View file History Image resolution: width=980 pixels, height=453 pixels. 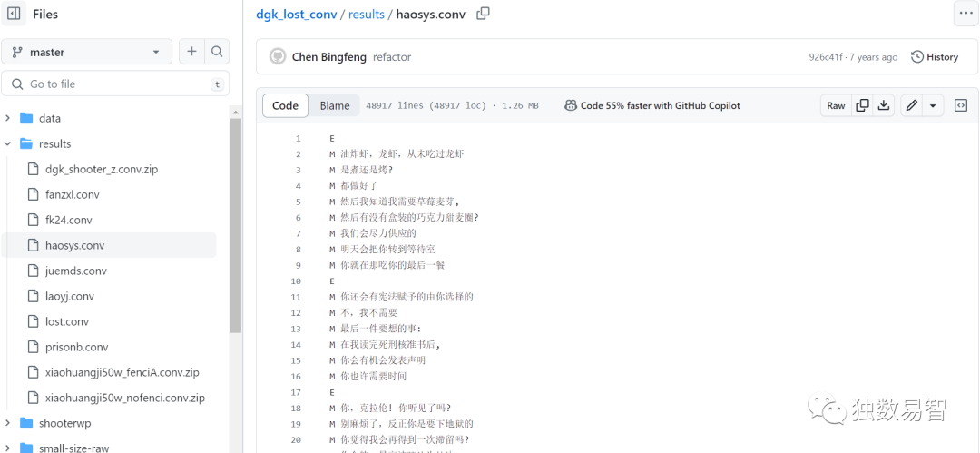(935, 57)
